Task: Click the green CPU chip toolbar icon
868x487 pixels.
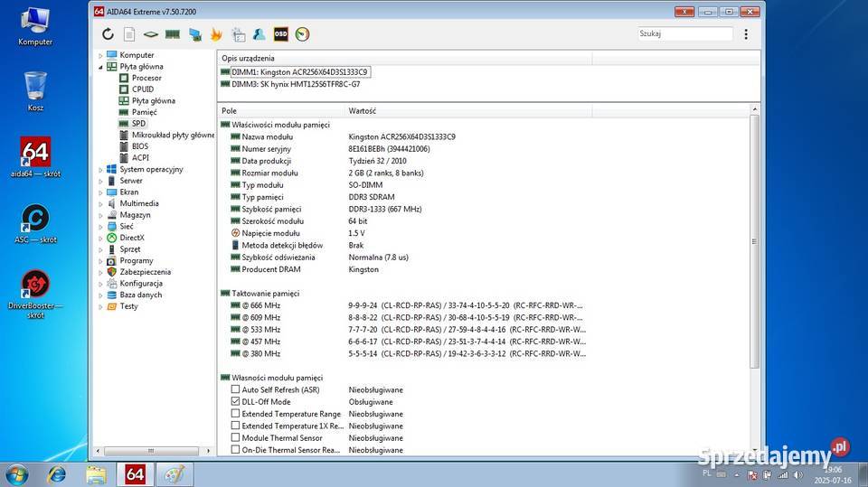Action: click(x=151, y=34)
